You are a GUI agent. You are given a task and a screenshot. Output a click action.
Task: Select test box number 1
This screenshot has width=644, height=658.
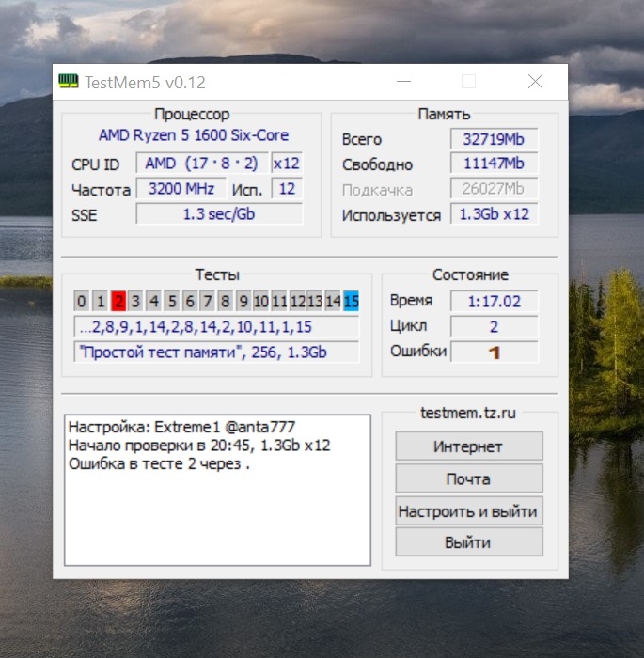click(100, 301)
